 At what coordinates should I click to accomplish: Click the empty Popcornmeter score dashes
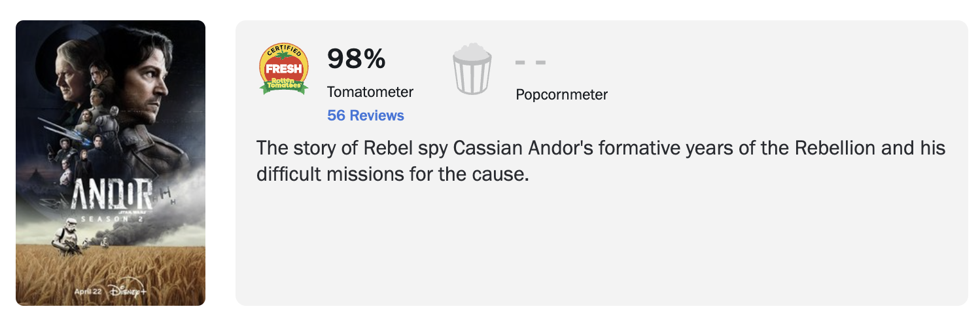point(530,63)
